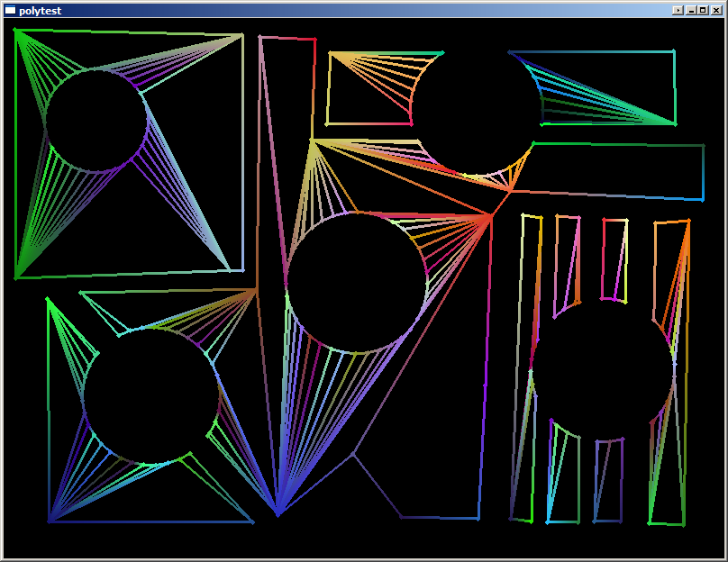
Task: Click the green vertex of top-right triangle fan
Action: click(x=674, y=122)
